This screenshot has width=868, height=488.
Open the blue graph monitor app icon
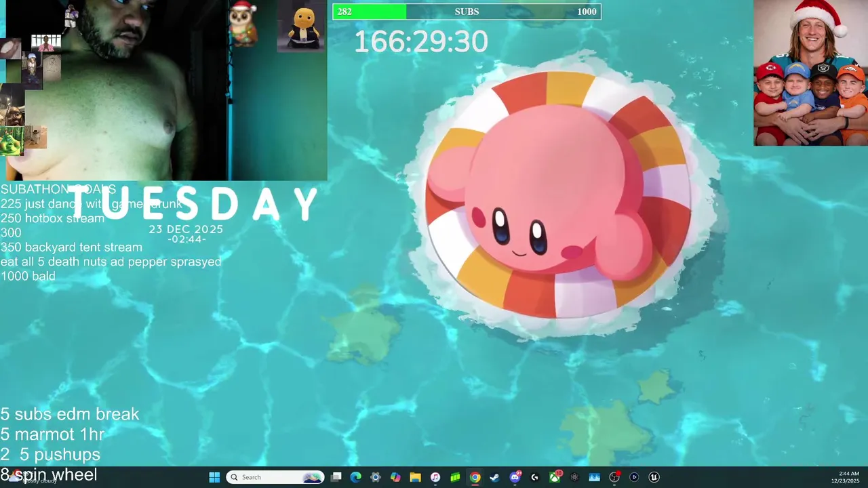(594, 477)
